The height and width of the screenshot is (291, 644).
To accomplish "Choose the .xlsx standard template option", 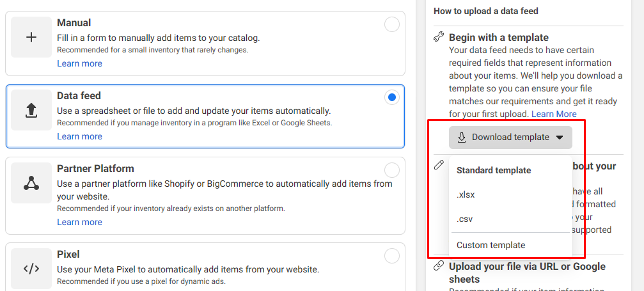I will 466,195.
